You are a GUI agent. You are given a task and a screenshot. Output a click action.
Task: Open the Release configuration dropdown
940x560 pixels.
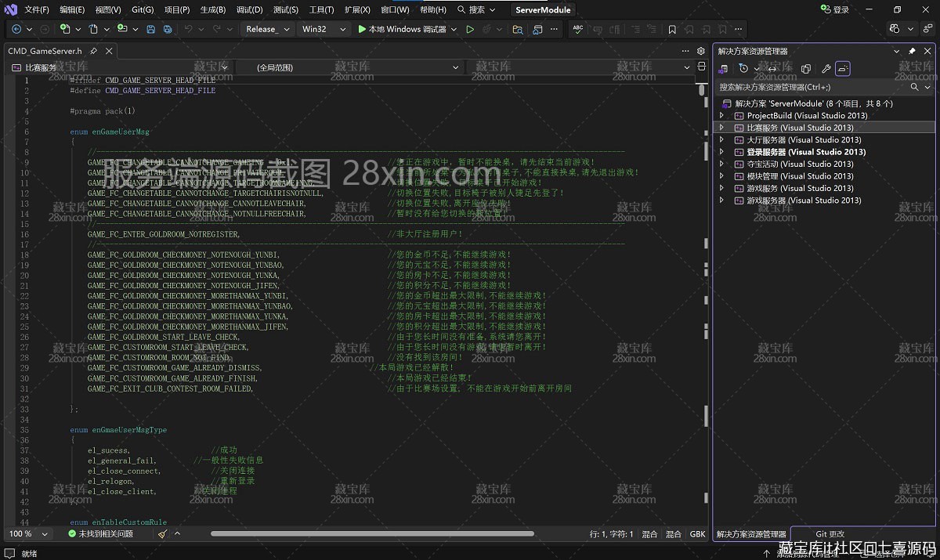pyautogui.click(x=267, y=29)
